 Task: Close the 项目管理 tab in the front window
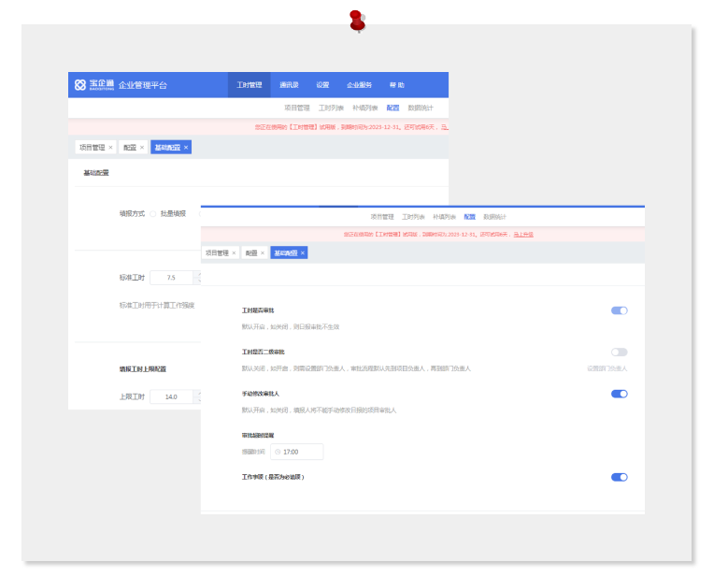point(234,252)
